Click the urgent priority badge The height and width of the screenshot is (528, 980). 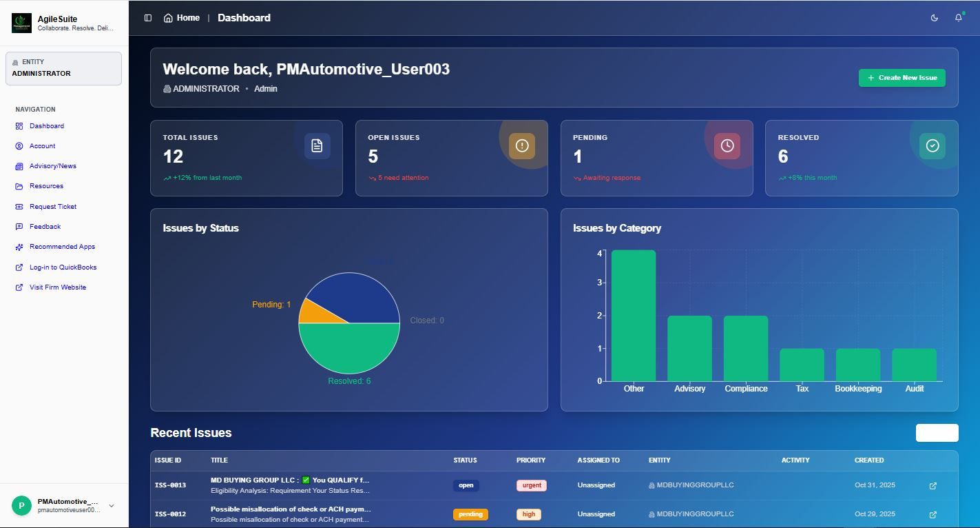(x=532, y=485)
